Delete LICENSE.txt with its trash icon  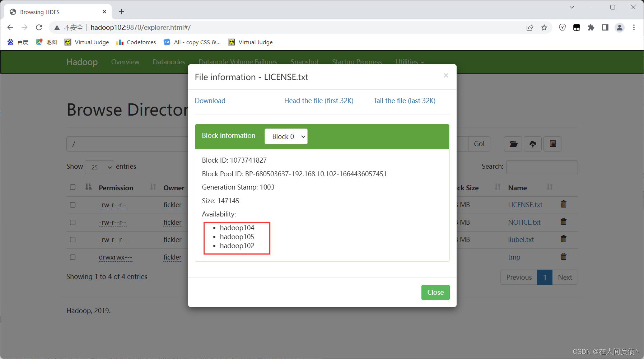tap(564, 204)
